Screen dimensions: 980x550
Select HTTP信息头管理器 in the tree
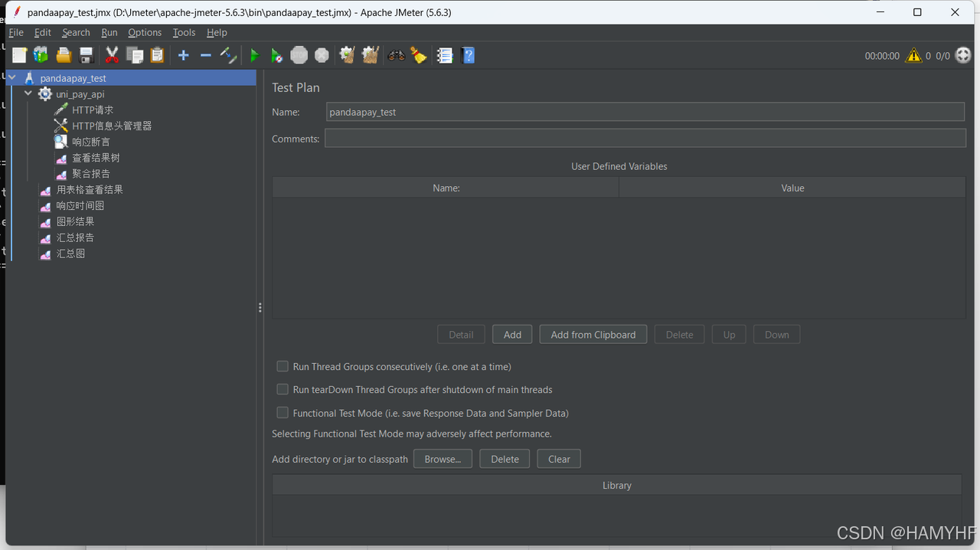click(x=112, y=126)
